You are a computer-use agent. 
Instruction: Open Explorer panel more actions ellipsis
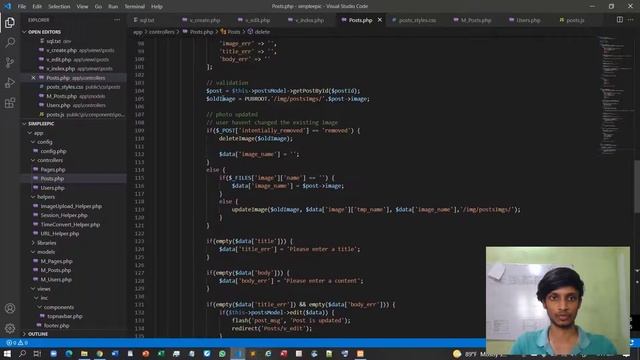click(x=117, y=20)
